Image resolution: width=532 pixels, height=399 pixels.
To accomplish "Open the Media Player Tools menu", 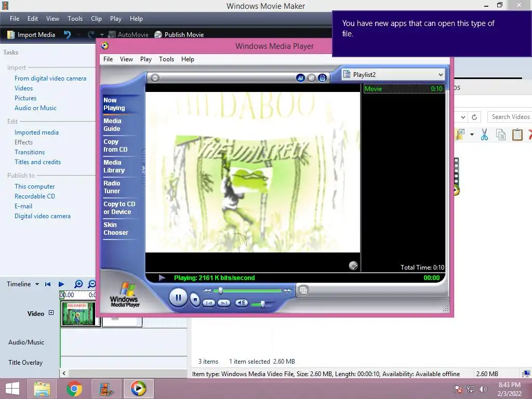I will click(167, 59).
